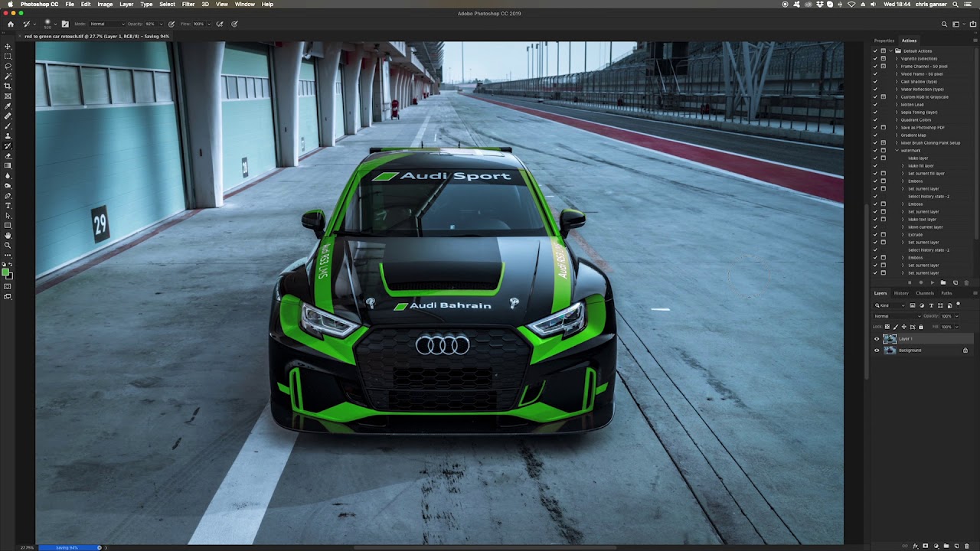This screenshot has height=551, width=980.
Task: Open layer blend mode dropdown
Action: click(x=898, y=316)
